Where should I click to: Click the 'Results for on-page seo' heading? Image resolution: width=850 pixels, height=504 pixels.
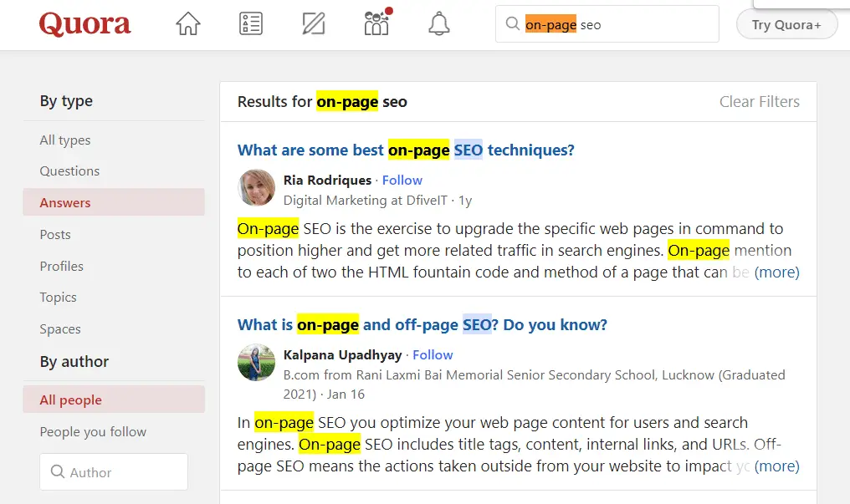[322, 102]
